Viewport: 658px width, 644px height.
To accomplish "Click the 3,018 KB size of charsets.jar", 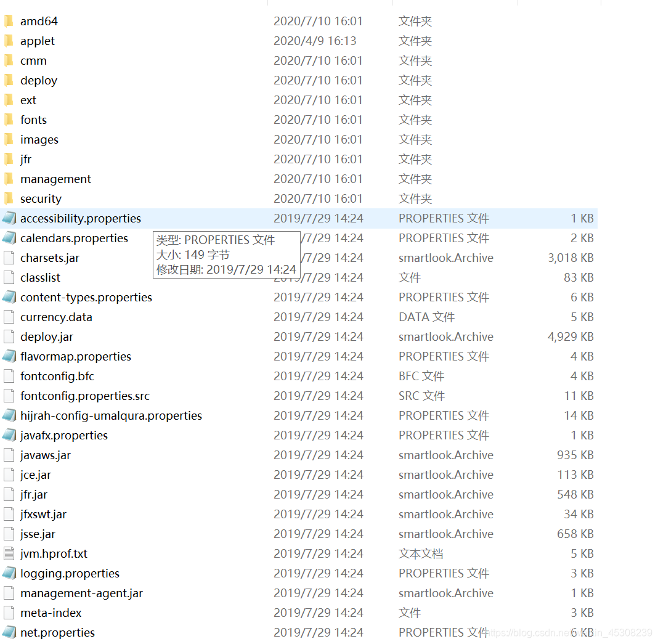I will click(x=571, y=258).
